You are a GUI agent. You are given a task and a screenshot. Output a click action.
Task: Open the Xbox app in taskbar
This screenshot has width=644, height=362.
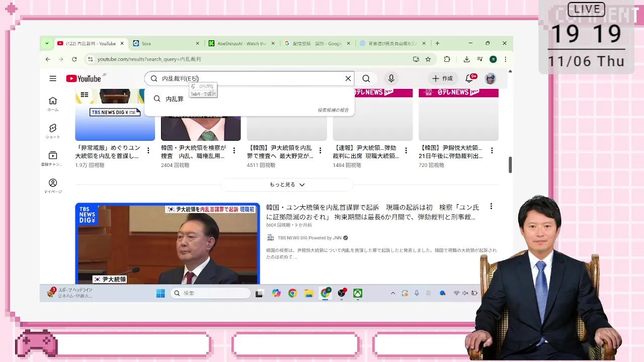(358, 293)
